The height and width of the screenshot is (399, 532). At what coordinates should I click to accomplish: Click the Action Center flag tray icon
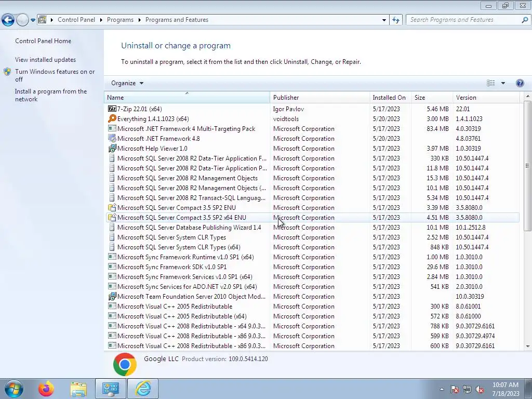tap(455, 390)
